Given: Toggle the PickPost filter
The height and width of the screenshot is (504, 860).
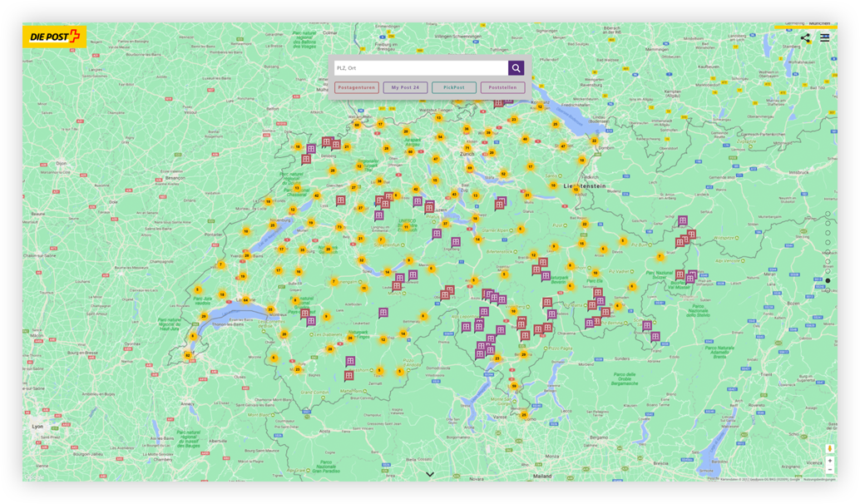Looking at the screenshot, I should 453,87.
